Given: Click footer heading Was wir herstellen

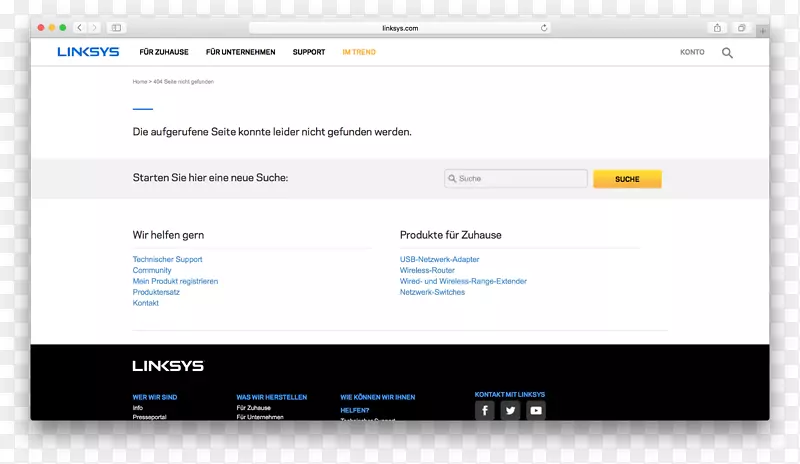Looking at the screenshot, I should 271,397.
